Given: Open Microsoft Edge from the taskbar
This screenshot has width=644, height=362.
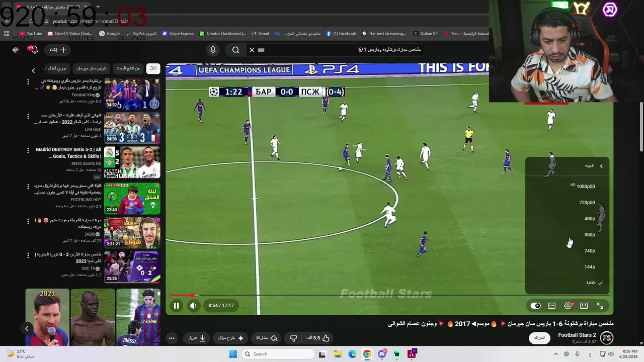Looking at the screenshot, I should (x=352, y=354).
